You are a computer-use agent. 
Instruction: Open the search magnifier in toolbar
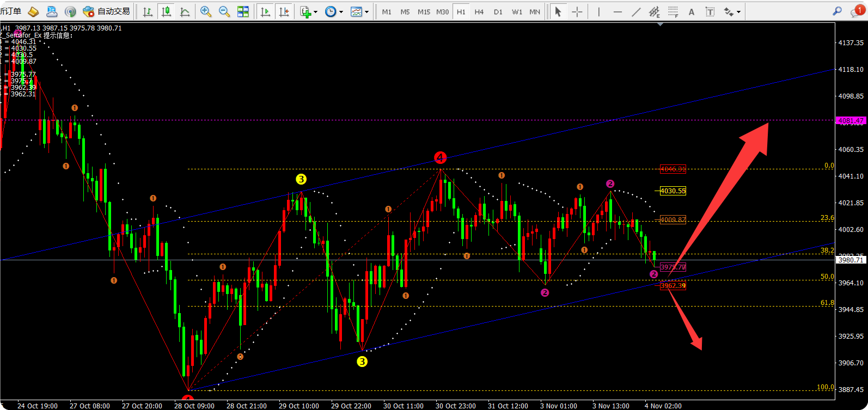[838, 11]
